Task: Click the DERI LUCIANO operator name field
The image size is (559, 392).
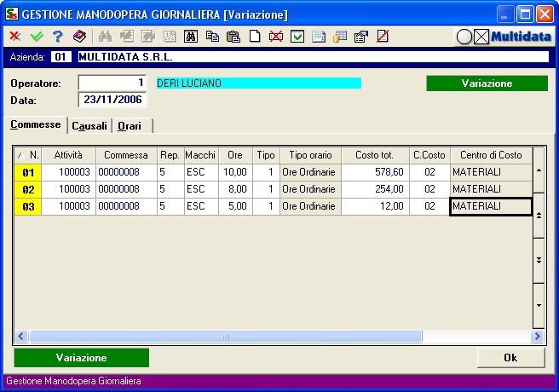Action: click(x=259, y=84)
